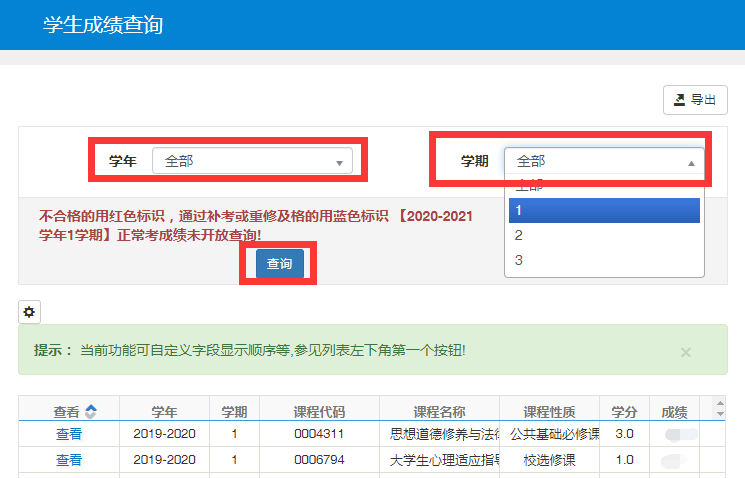Viewport: 745px width, 478px height.
Task: Sort table by 学分 column header
Action: coord(624,411)
